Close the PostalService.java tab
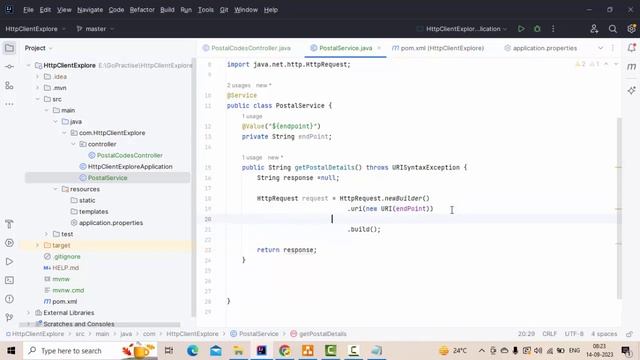This screenshot has width=640, height=360. [379, 48]
